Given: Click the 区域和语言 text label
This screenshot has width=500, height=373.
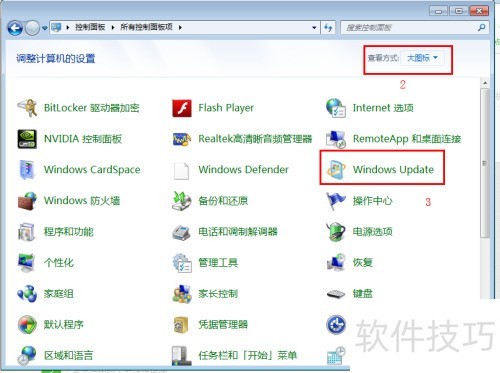Looking at the screenshot, I should coord(69,355).
